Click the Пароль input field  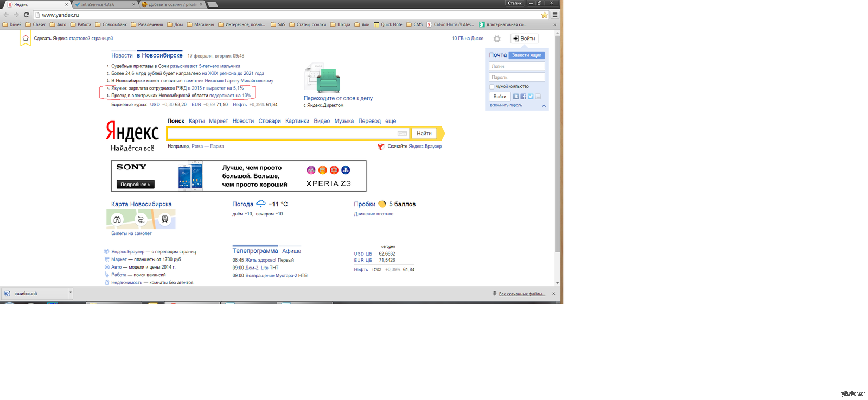point(517,77)
